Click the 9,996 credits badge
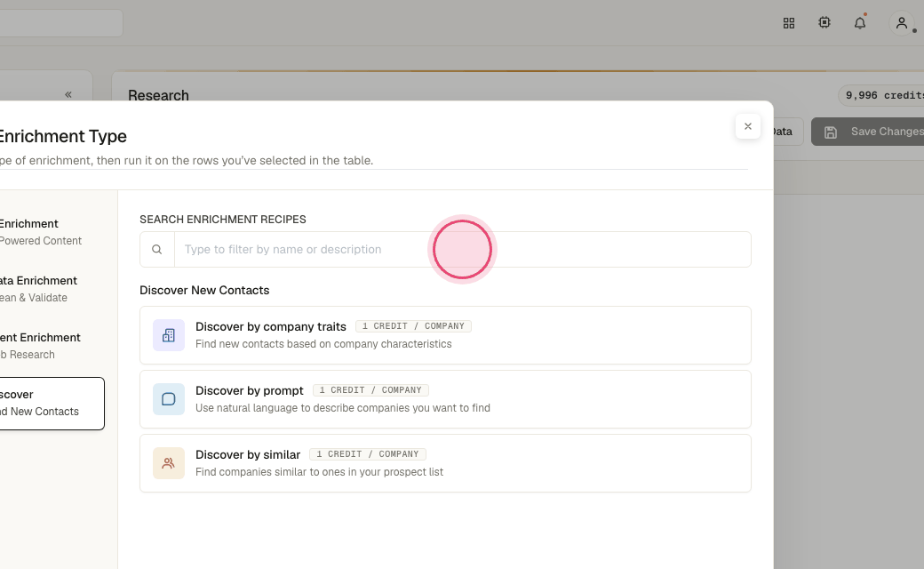 coord(881,95)
